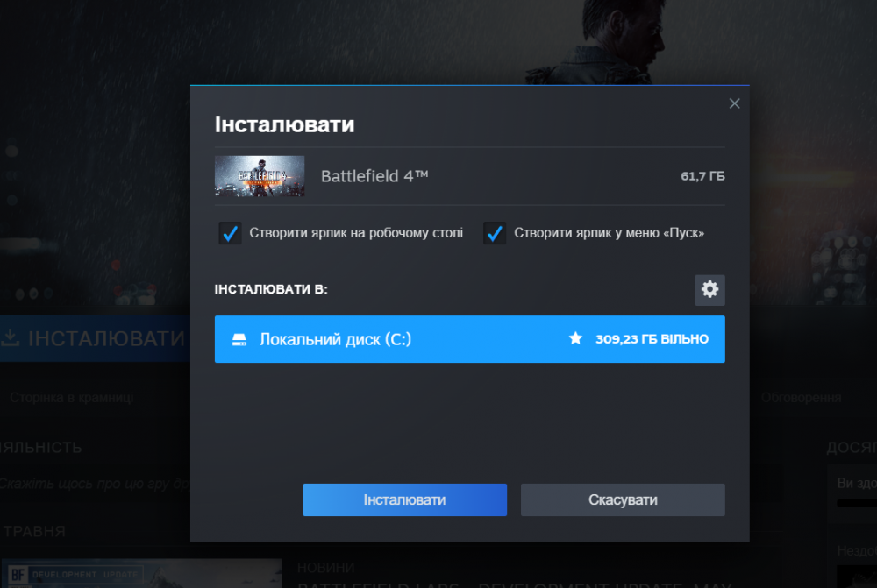877x588 pixels.
Task: Select Локальний диск (C:) install drive
Action: (470, 339)
